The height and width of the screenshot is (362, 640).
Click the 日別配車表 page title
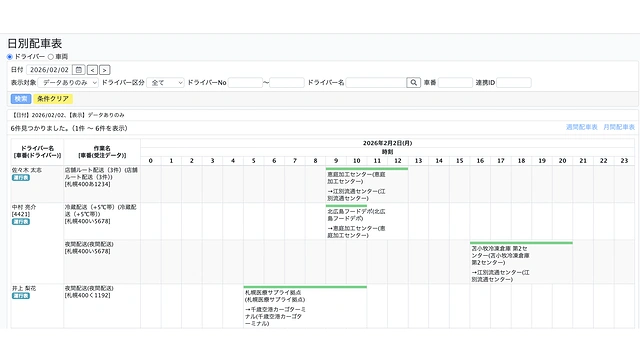(x=35, y=43)
